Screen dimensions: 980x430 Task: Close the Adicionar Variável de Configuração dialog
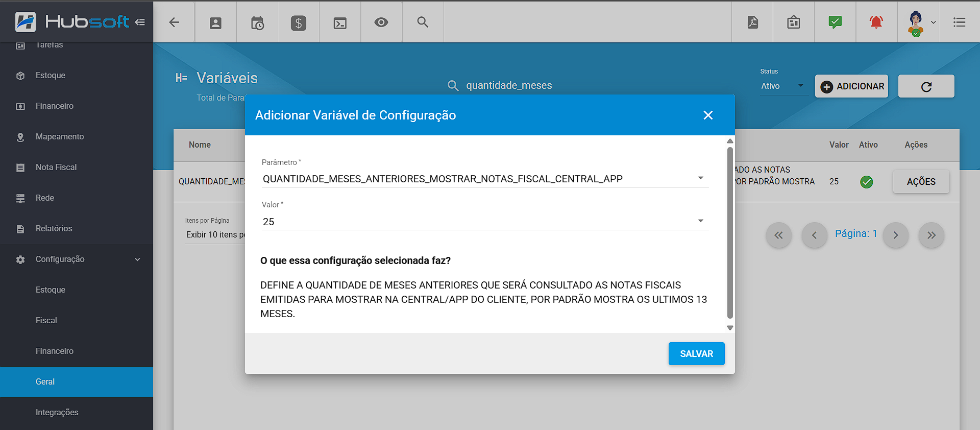coord(708,115)
